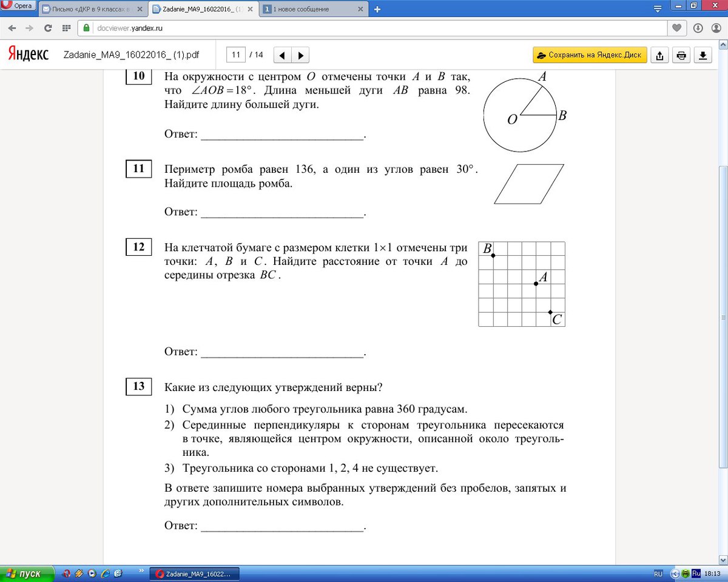Open the Яндекс logo home link
The image size is (728, 582).
29,55
